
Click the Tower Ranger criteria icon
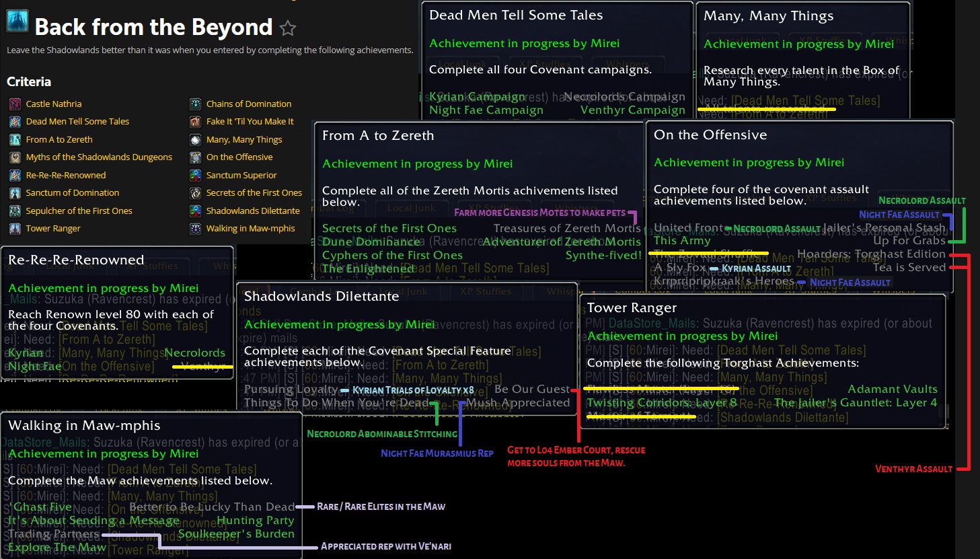pyautogui.click(x=15, y=229)
